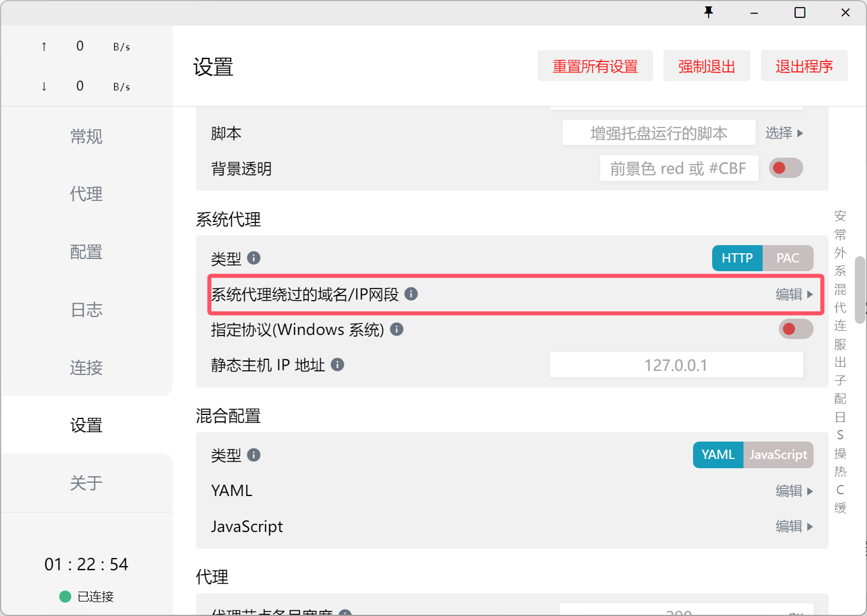Image resolution: width=867 pixels, height=616 pixels.
Task: Go to the 代理 sidebar tab
Action: [x=86, y=194]
